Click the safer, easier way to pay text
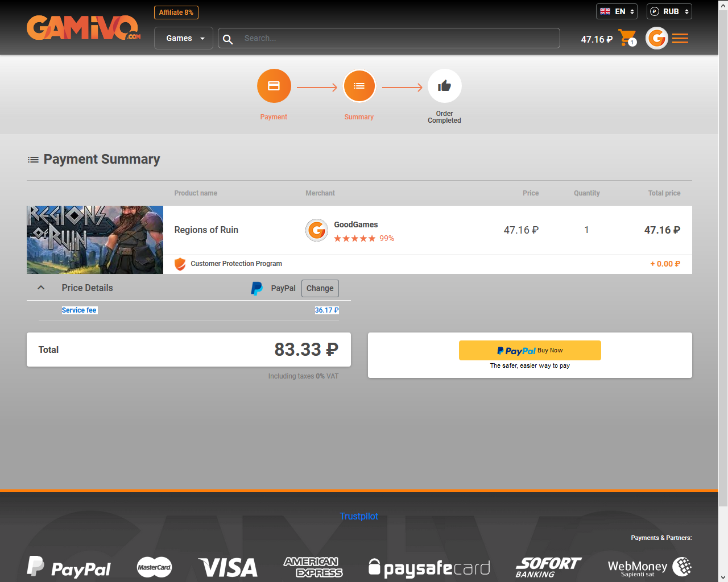Screen dimensions: 728x582 point(530,366)
